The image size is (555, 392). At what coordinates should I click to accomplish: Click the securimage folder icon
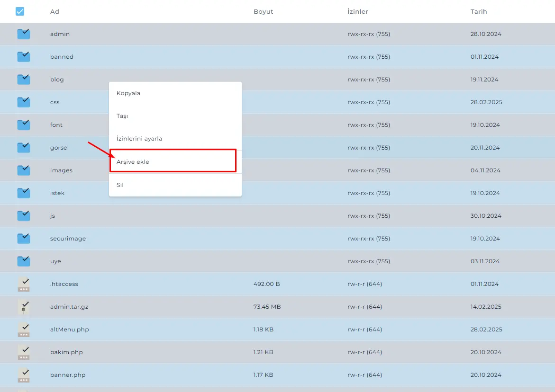[24, 238]
